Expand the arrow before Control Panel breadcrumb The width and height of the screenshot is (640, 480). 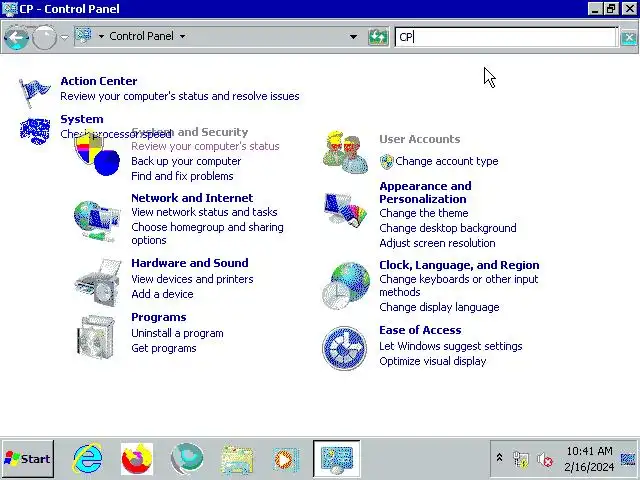click(x=101, y=36)
